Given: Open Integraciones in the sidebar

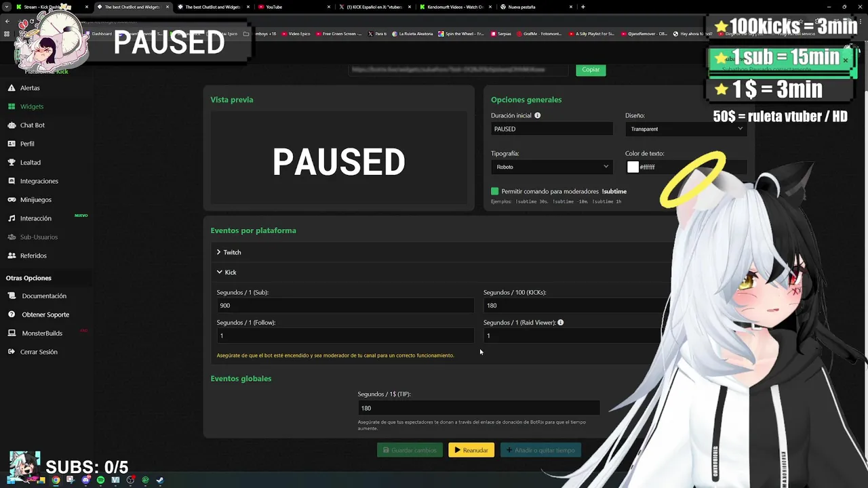Looking at the screenshot, I should pos(39,181).
